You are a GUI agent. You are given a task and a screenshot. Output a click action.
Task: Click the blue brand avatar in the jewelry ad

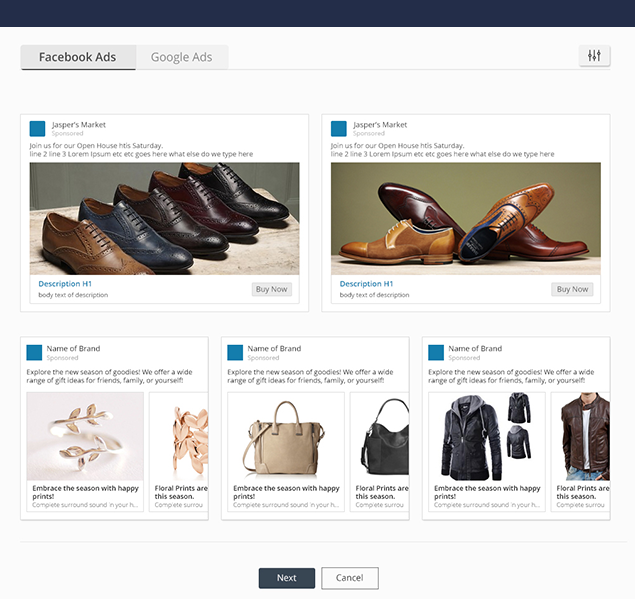[x=34, y=353]
